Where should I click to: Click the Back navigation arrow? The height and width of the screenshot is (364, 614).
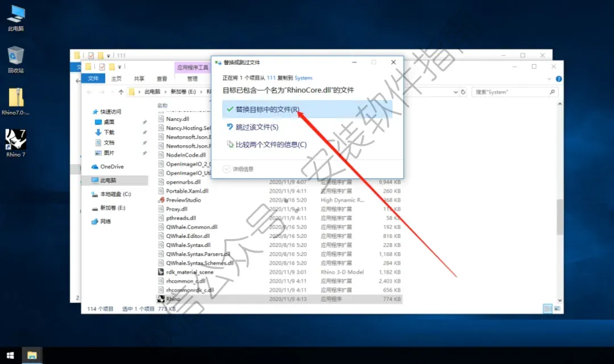90,92
